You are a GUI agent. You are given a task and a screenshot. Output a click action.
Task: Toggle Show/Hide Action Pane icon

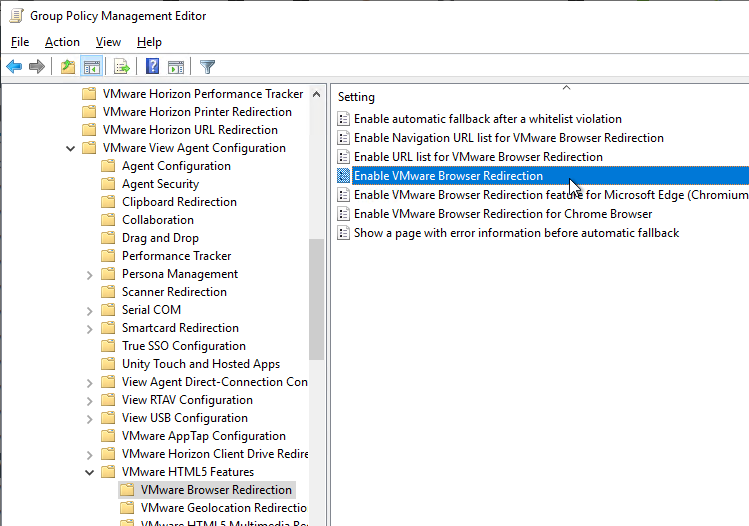(x=176, y=67)
